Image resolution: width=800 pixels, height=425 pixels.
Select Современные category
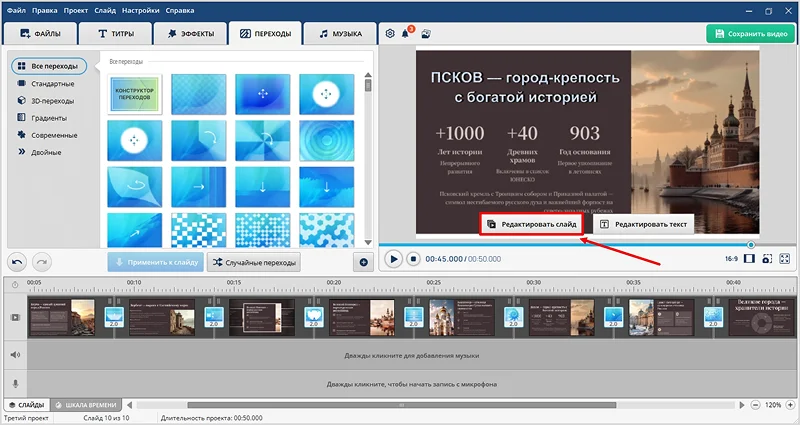coord(48,135)
